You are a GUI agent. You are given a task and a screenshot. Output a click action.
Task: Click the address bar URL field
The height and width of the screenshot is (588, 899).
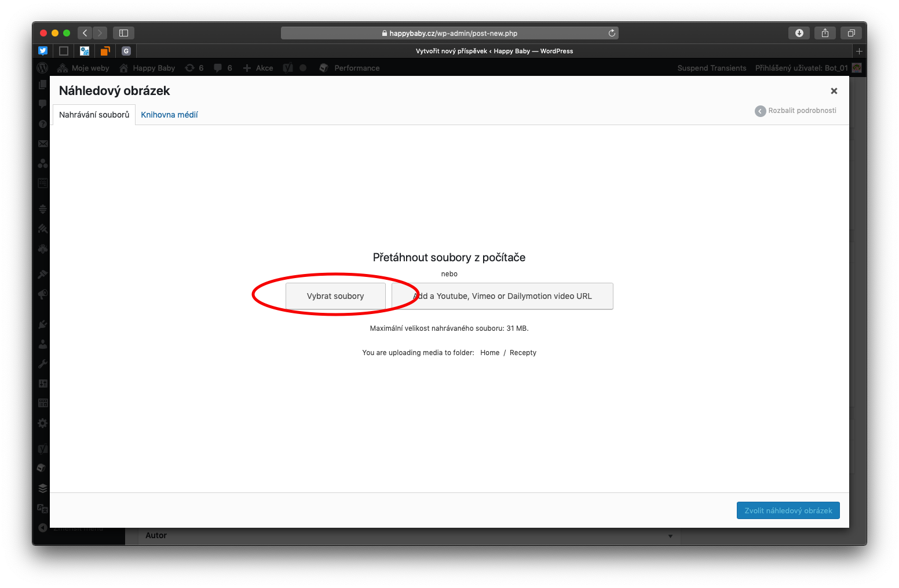(450, 33)
